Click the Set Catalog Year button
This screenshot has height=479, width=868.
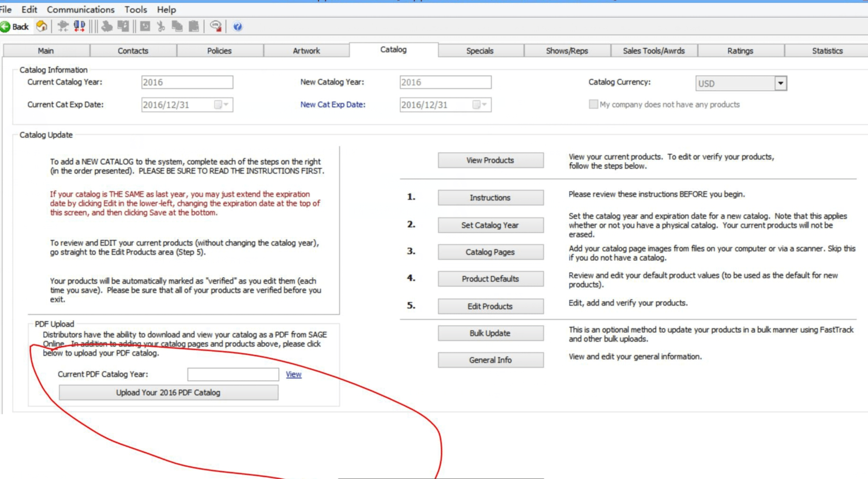pos(491,225)
